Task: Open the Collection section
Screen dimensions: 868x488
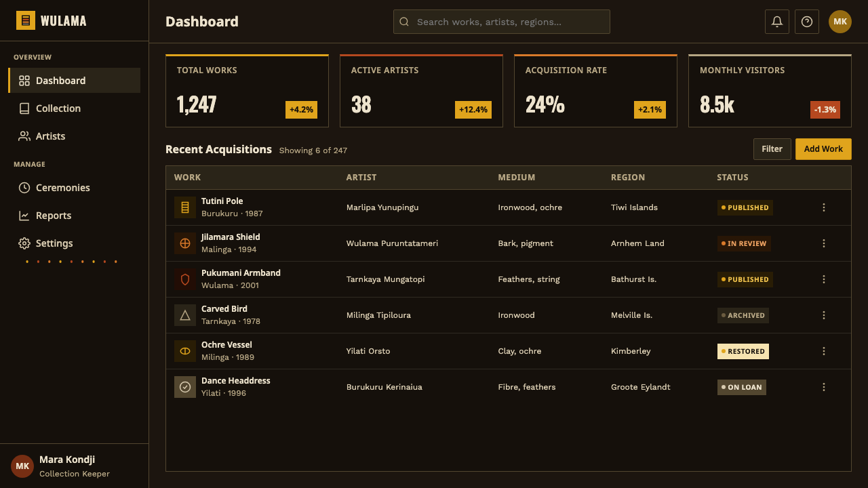Action: [75, 108]
